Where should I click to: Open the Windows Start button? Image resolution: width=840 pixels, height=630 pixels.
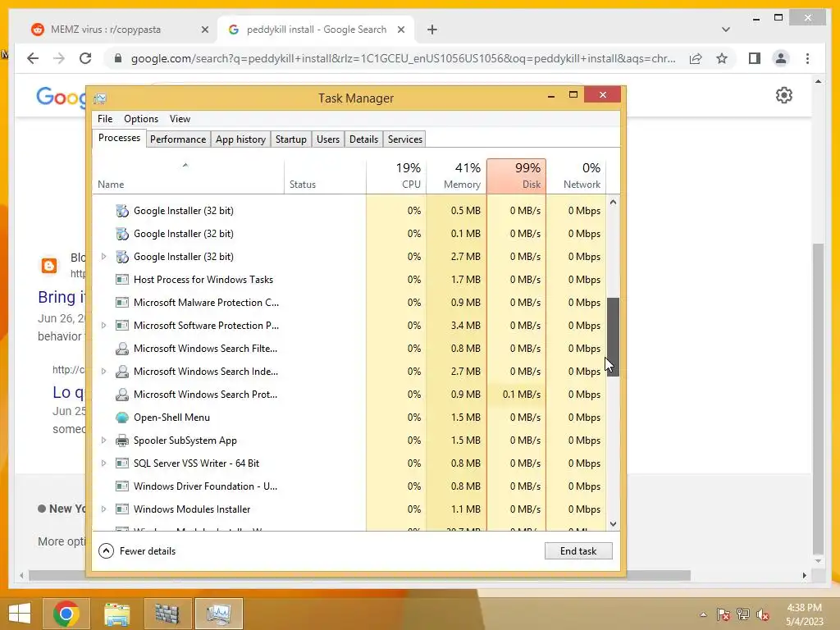point(20,614)
